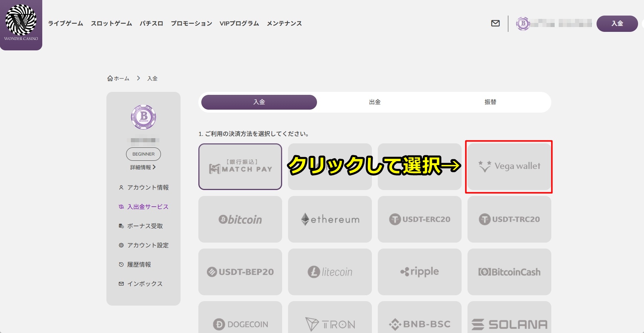Select the USDT-TRC20 payment tile
The width and height of the screenshot is (644, 333).
509,219
